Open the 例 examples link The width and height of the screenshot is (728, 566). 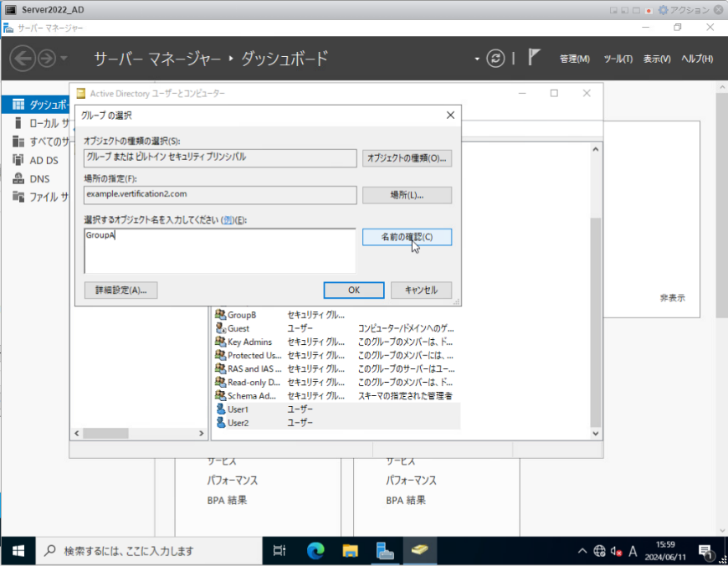pos(228,220)
